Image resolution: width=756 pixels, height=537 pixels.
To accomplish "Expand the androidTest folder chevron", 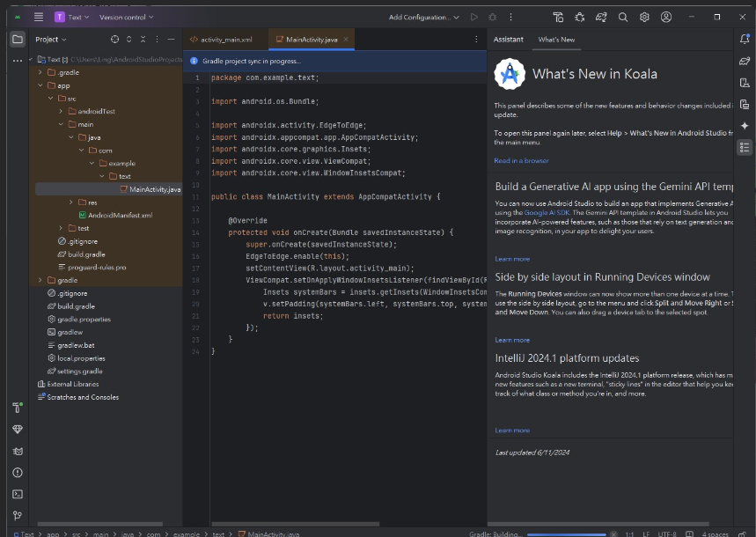I will [x=61, y=111].
